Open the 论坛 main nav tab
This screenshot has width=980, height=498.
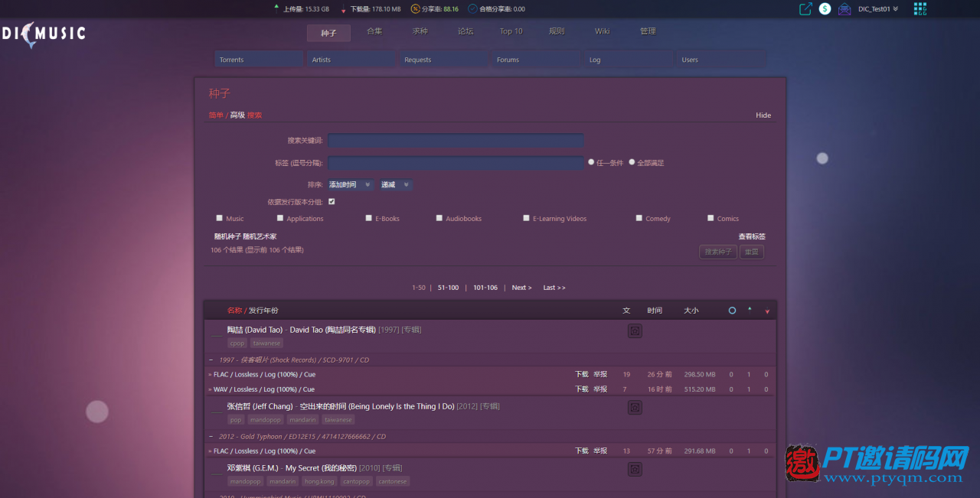click(x=465, y=31)
